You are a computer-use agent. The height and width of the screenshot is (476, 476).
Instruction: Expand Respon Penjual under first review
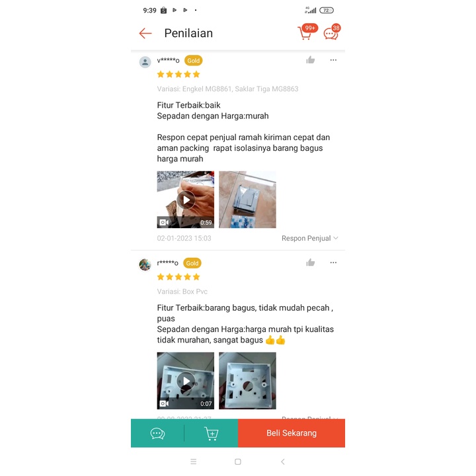[309, 238]
